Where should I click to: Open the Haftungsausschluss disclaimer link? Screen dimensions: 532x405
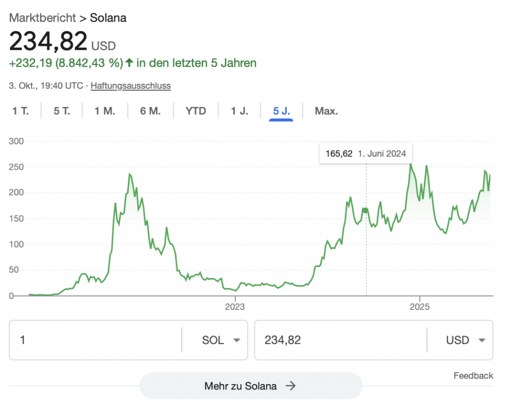tap(130, 86)
